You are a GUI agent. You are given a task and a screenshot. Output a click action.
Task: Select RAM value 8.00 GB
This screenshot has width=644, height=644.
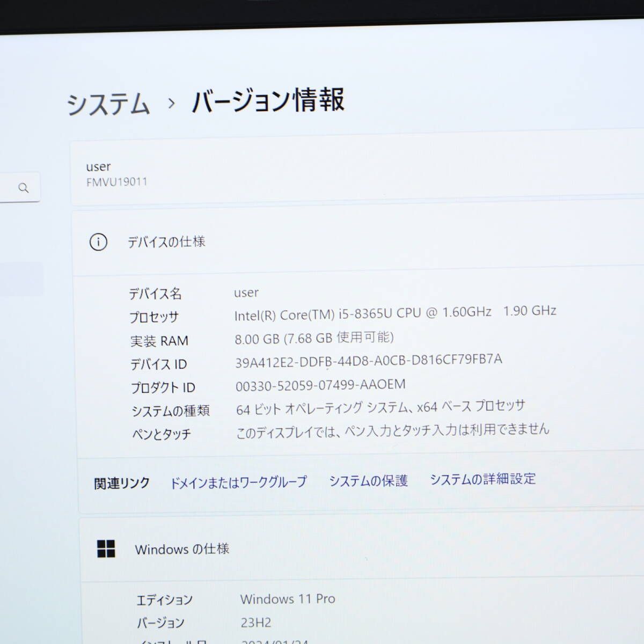point(314,338)
